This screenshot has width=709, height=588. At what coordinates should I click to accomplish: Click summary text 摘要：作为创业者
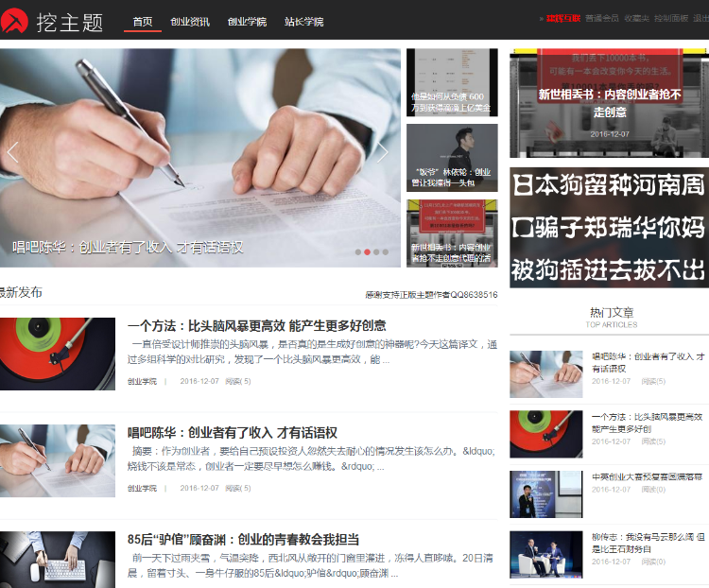311,458
